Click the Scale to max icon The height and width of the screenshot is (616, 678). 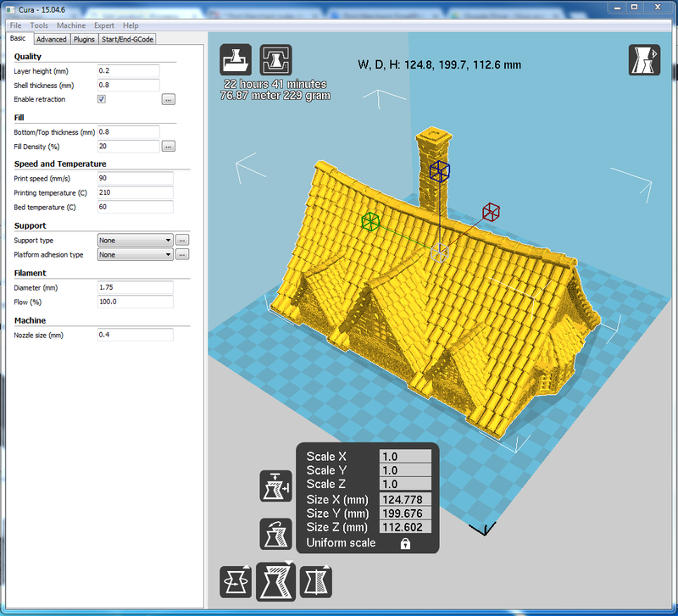click(x=276, y=486)
